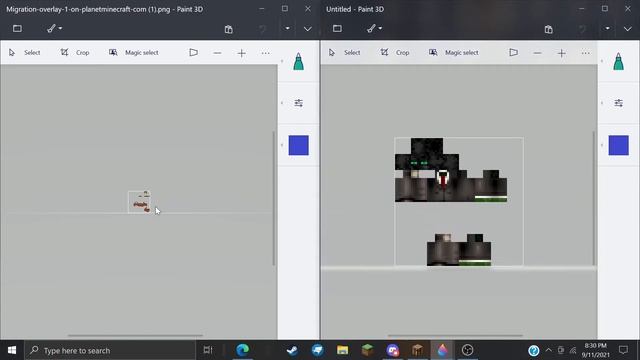
Task: Click the blue Get Help icon in tray
Action: (533, 351)
